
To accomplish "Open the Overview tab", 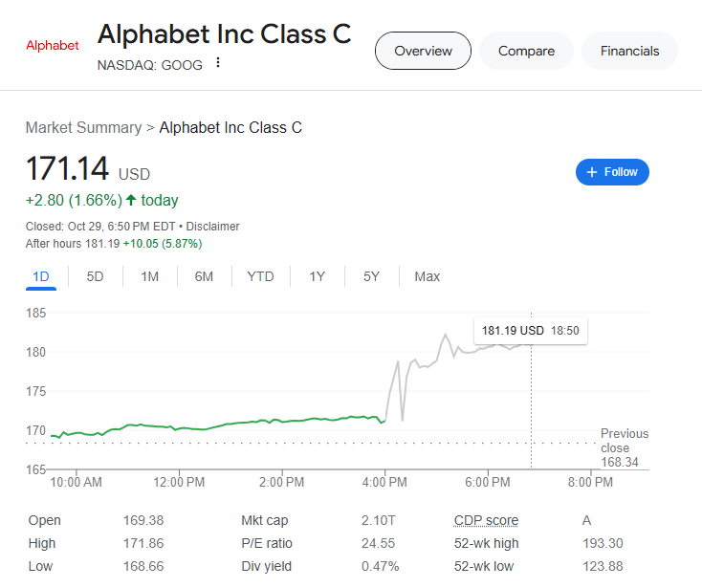I will (423, 51).
